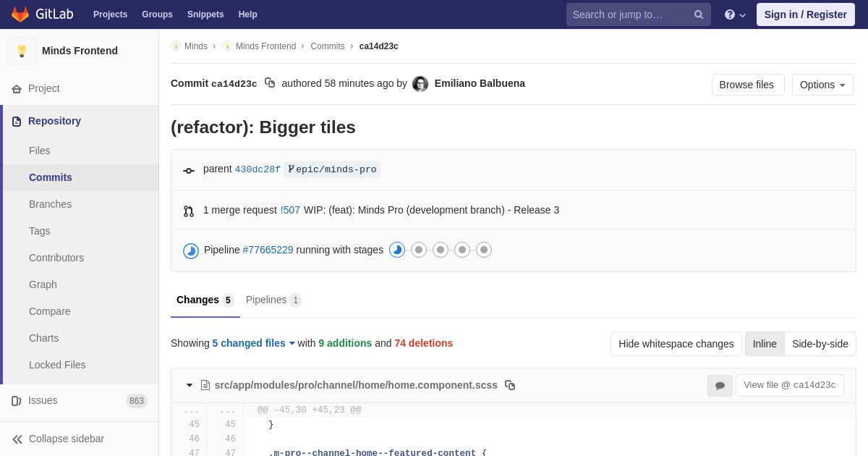This screenshot has width=868, height=456.
Task: Click the first running pipeline stage icon
Action: pyautogui.click(x=397, y=250)
